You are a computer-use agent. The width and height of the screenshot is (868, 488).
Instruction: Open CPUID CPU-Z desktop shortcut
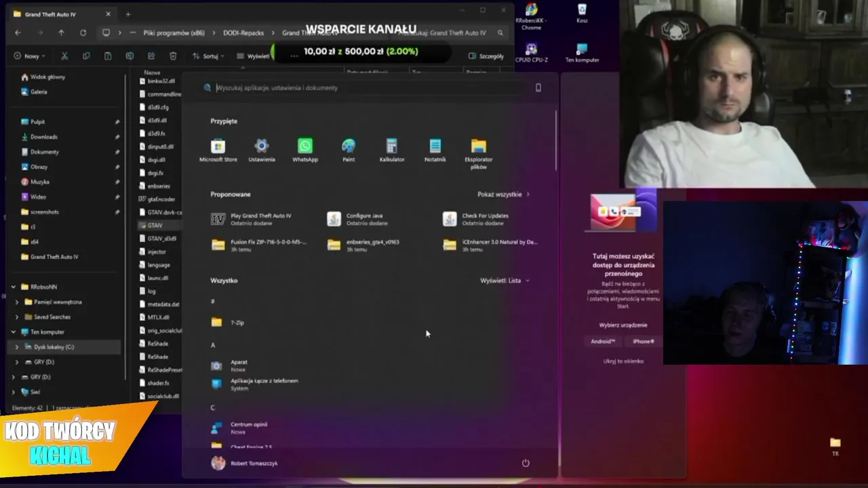click(x=531, y=54)
